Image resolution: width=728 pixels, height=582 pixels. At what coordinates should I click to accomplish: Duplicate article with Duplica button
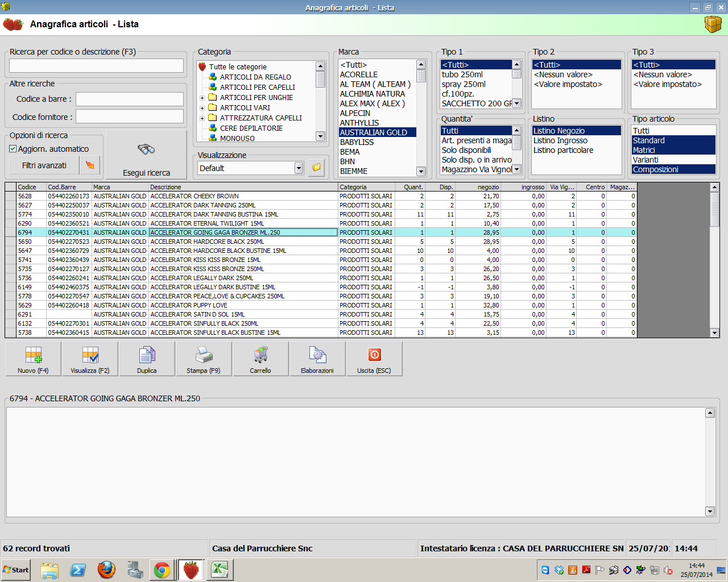click(147, 359)
